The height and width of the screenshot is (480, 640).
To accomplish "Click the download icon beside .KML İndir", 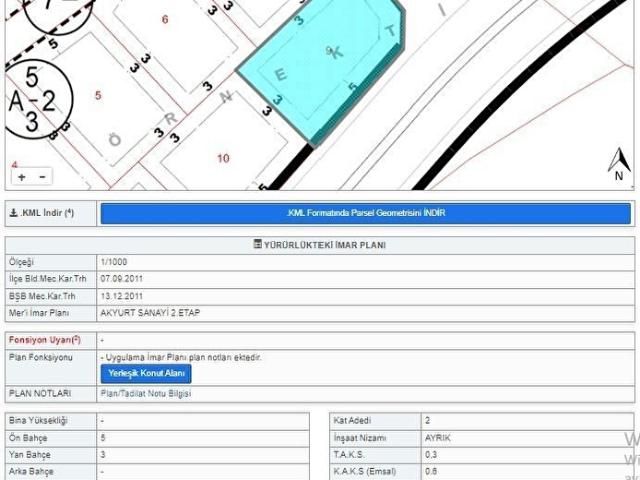I will (14, 213).
